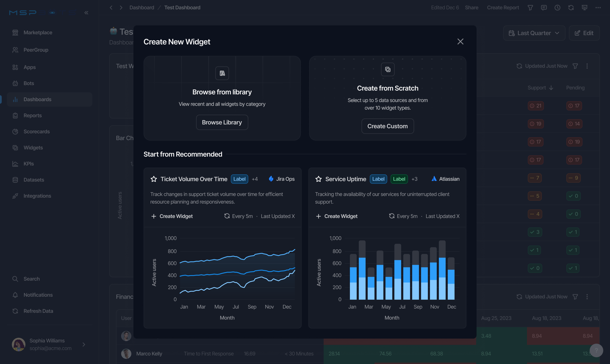The width and height of the screenshot is (610, 364).
Task: Click the top bar refresh icon
Action: click(x=571, y=8)
